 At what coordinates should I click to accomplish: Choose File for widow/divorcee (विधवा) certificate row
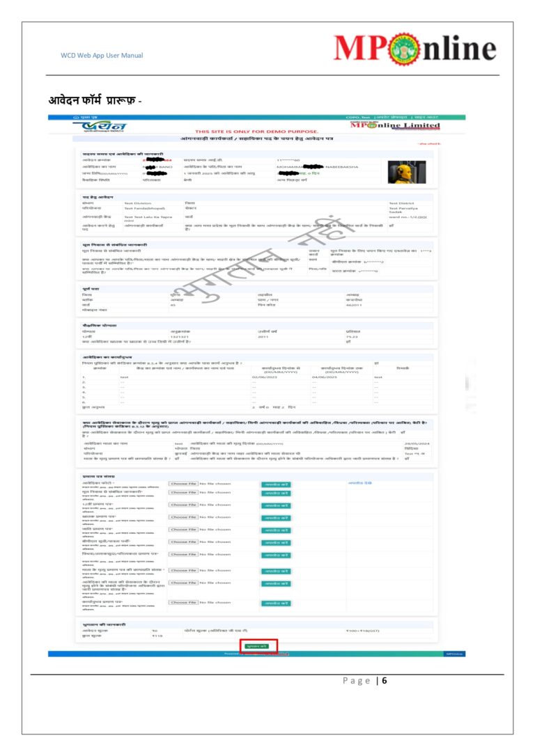[183, 554]
